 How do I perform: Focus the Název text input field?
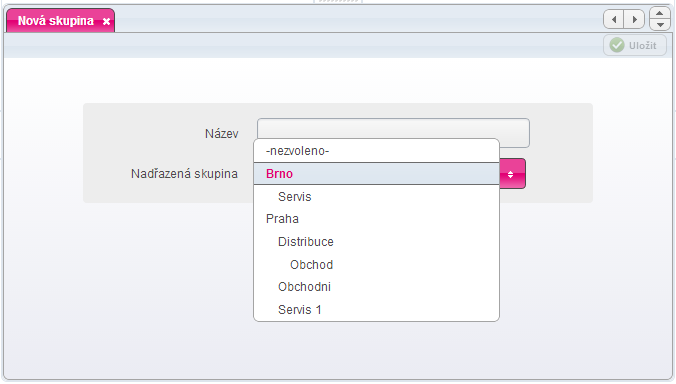[393, 128]
